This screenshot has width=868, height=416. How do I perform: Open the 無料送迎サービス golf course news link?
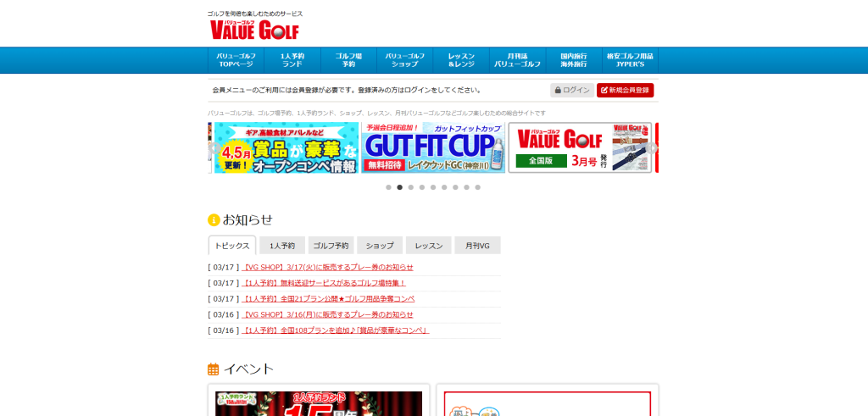point(324,283)
